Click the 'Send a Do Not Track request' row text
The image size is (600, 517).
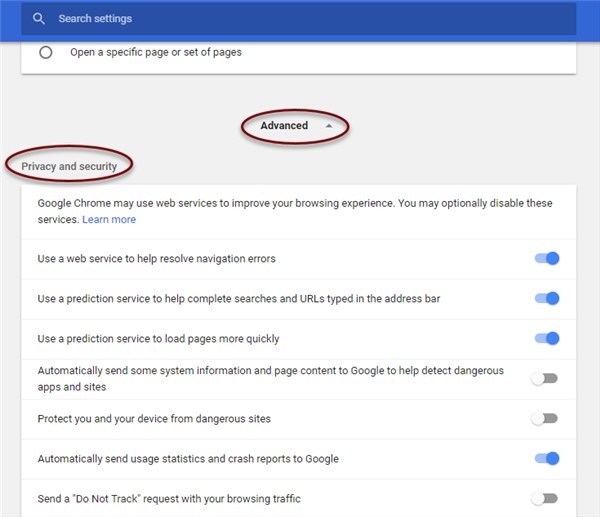168,498
